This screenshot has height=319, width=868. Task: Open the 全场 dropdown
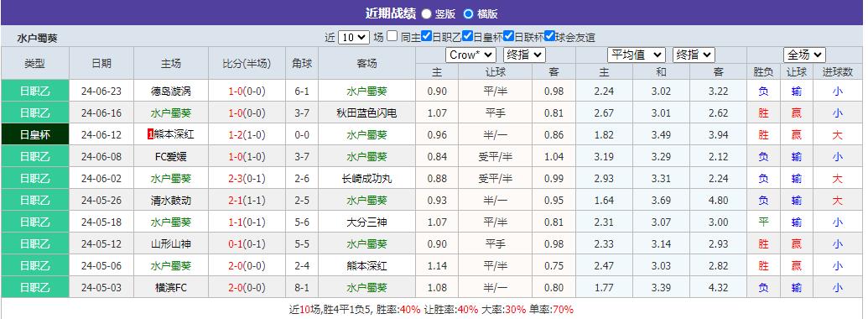pos(804,55)
